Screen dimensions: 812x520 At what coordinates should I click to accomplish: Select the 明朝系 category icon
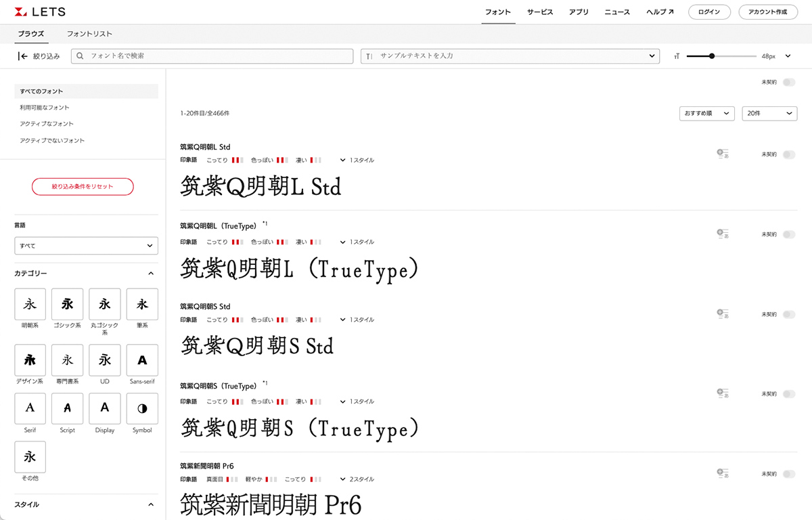click(30, 304)
